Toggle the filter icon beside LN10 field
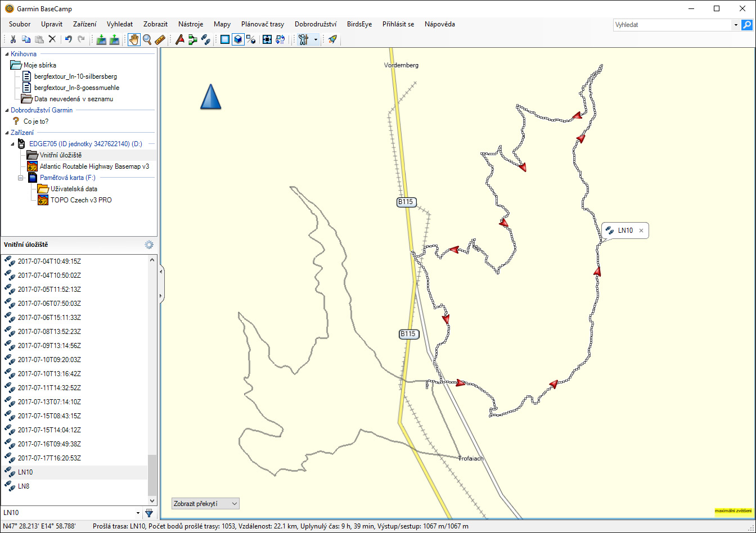756x533 pixels. 149,513
